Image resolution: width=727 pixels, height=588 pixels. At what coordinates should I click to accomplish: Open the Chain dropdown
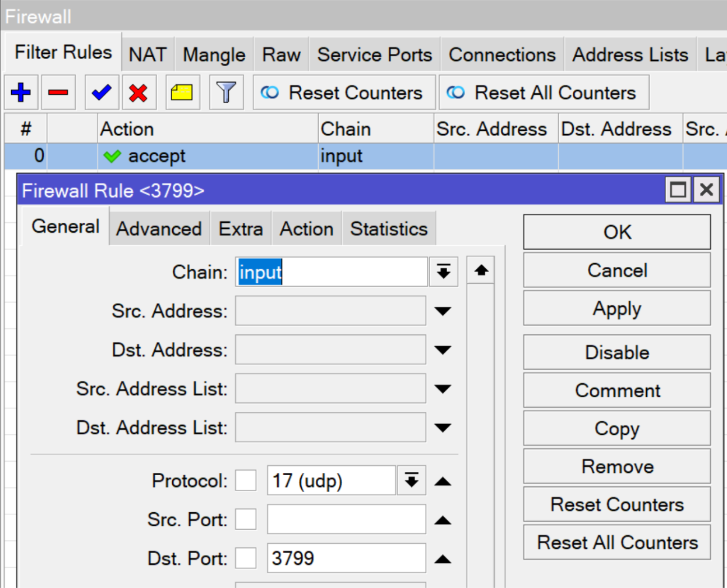(x=443, y=272)
